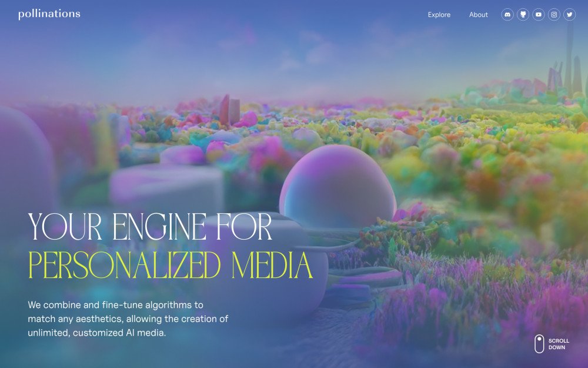
Task: Click the pollinations logo
Action: pos(49,14)
